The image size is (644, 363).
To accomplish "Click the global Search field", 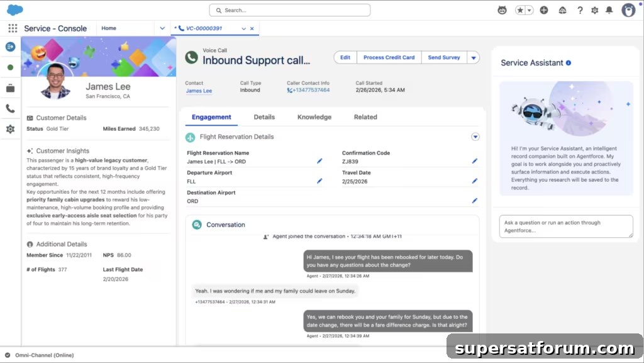I will tap(289, 10).
